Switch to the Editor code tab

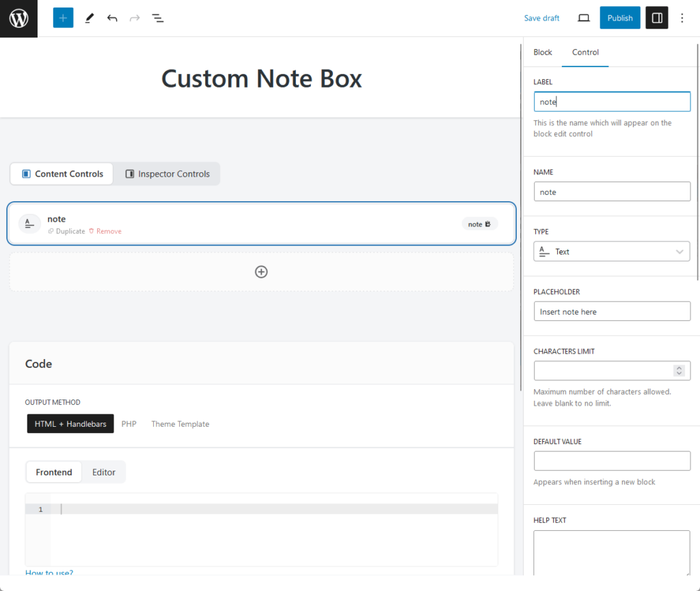coord(104,472)
